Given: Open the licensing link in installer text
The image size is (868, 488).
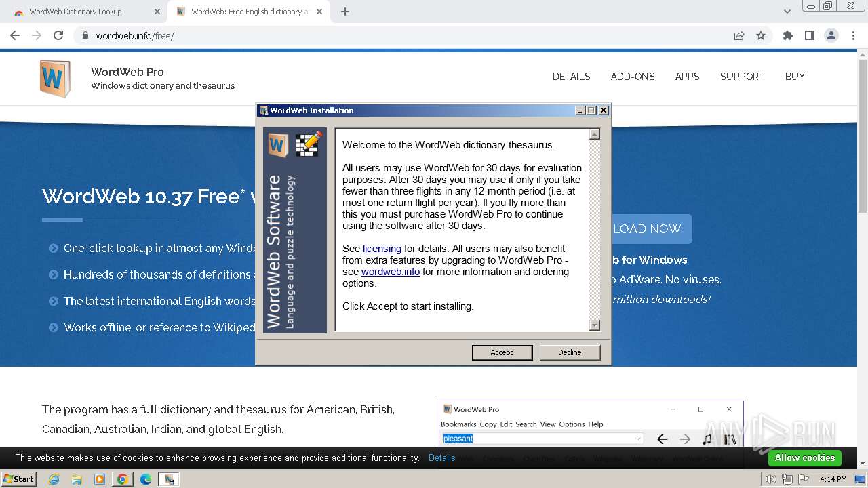Looking at the screenshot, I should point(382,249).
